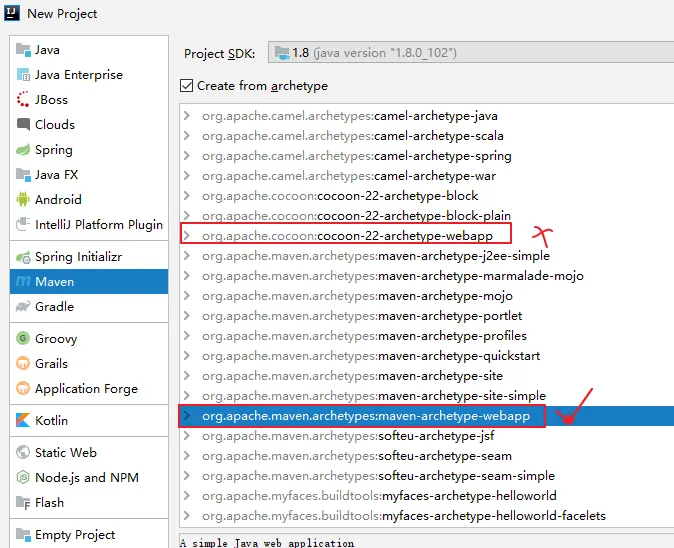Click the 'Project SDK:' label
The height and width of the screenshot is (548, 674).
click(219, 53)
